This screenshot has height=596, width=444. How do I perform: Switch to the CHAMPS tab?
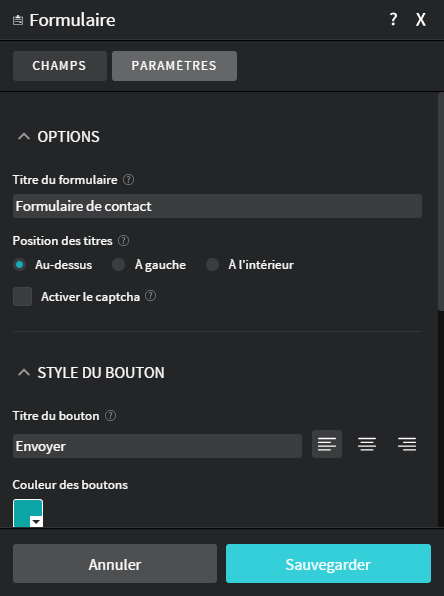(x=60, y=66)
